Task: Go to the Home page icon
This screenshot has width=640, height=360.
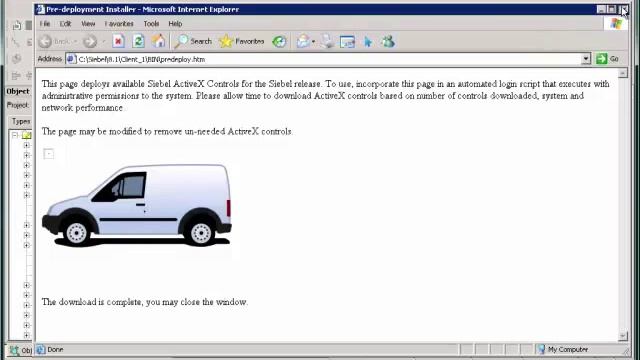Action: (x=159, y=41)
